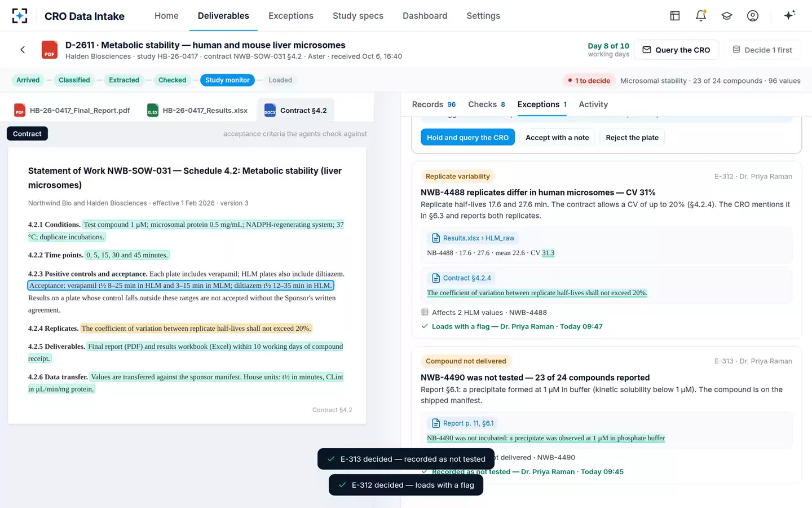Viewport: 812px width, 508px height.
Task: Open the Activity tab
Action: point(593,104)
